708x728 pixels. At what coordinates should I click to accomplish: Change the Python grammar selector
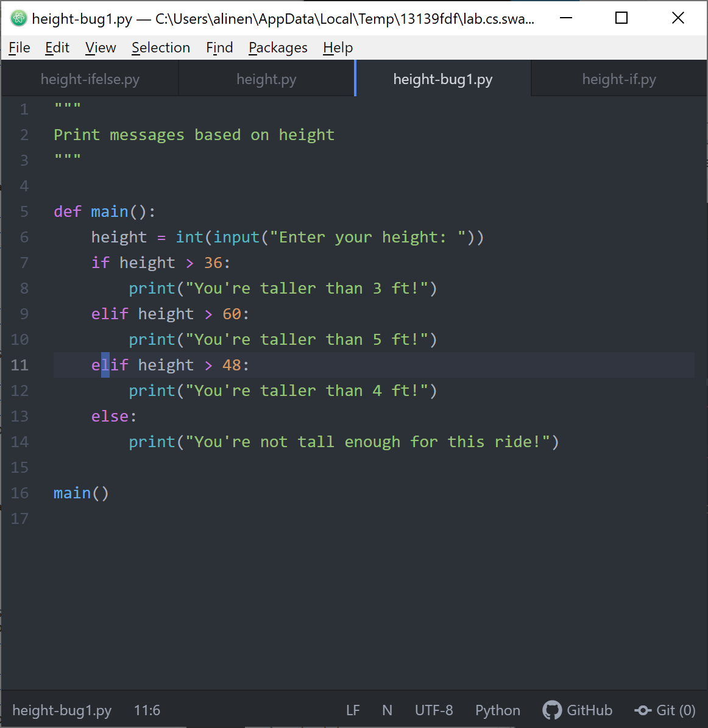pos(498,710)
